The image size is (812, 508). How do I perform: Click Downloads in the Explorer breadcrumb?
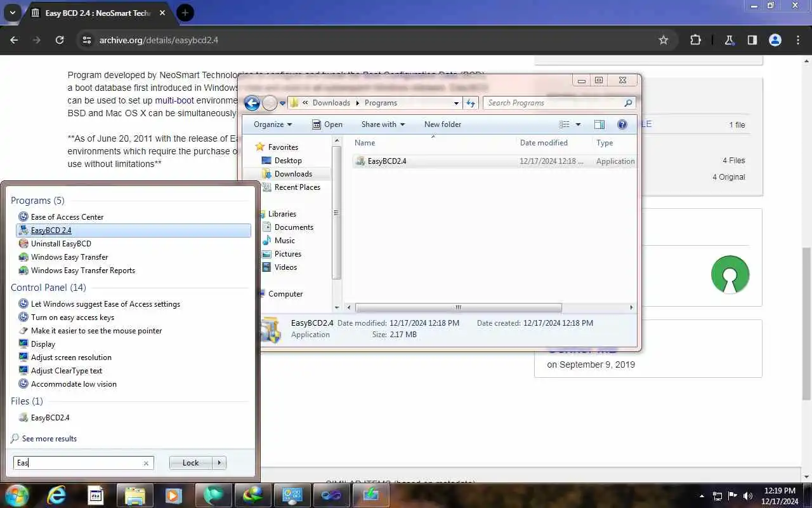pos(331,103)
